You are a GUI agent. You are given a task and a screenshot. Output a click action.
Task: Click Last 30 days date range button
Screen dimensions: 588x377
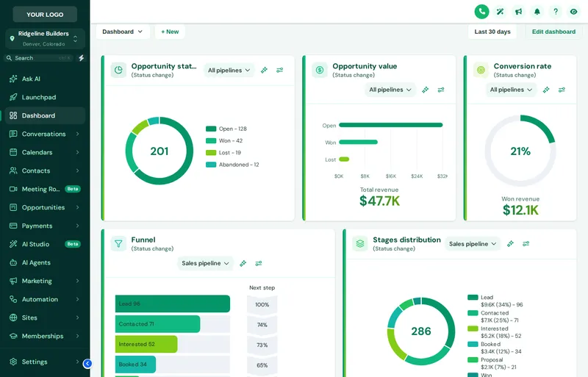coord(492,32)
